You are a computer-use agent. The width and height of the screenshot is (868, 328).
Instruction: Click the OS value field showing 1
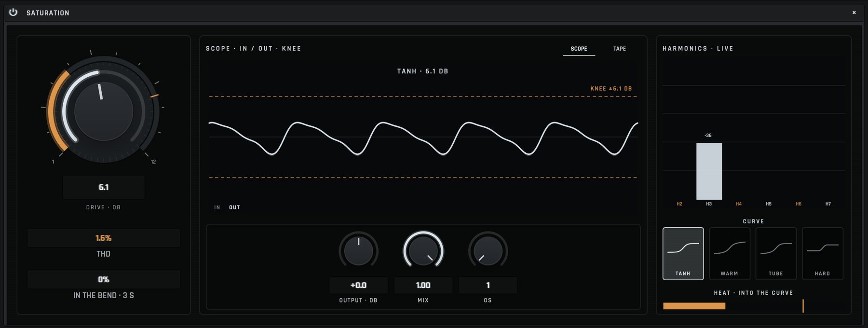(x=488, y=285)
